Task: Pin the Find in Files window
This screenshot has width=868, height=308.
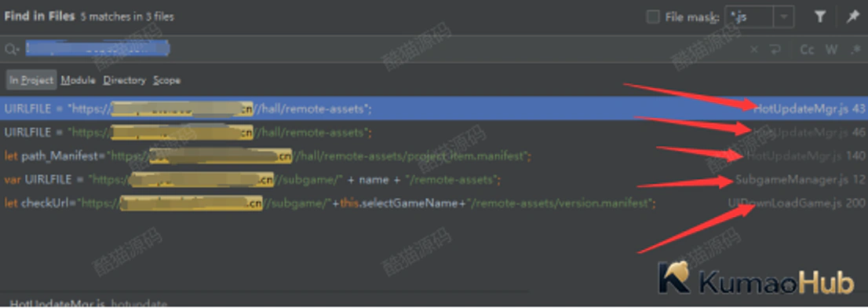Action: tap(852, 17)
